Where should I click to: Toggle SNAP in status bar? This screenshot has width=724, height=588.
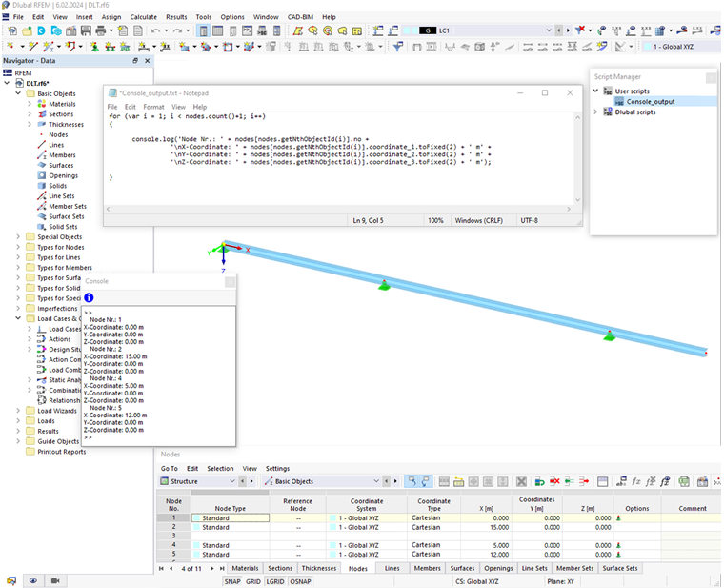pyautogui.click(x=232, y=581)
